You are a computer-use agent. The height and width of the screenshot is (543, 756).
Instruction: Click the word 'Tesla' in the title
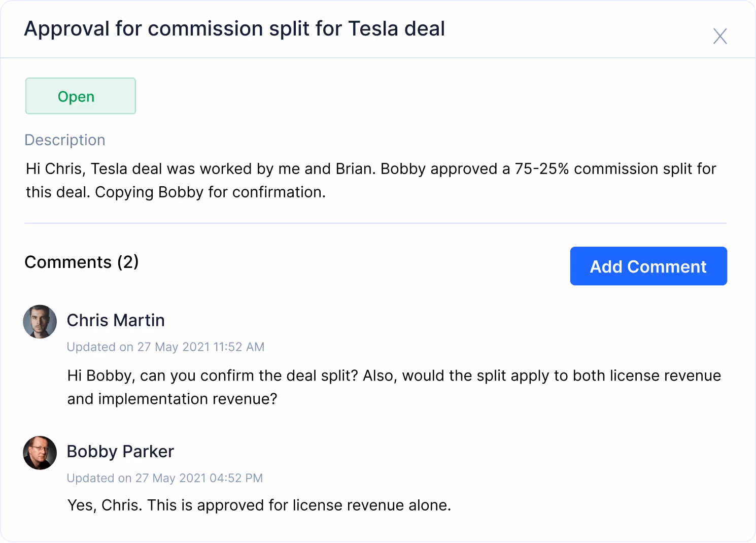pos(373,28)
